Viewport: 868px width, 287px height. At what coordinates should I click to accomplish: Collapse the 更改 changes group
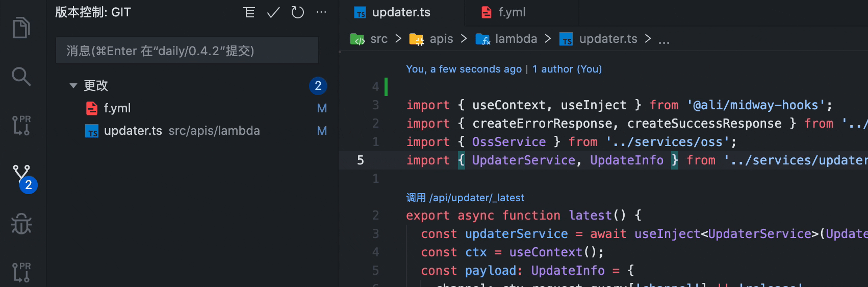[73, 86]
